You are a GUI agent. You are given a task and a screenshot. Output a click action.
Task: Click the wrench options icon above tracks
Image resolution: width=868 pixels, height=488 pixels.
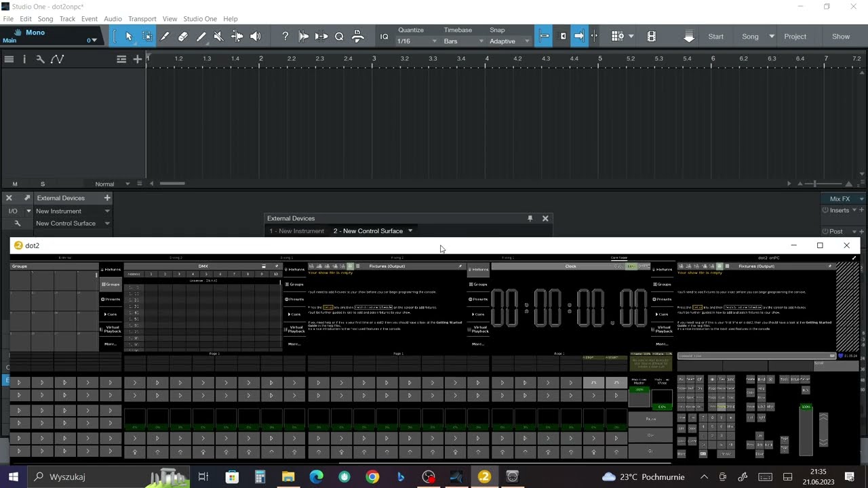pyautogui.click(x=40, y=59)
